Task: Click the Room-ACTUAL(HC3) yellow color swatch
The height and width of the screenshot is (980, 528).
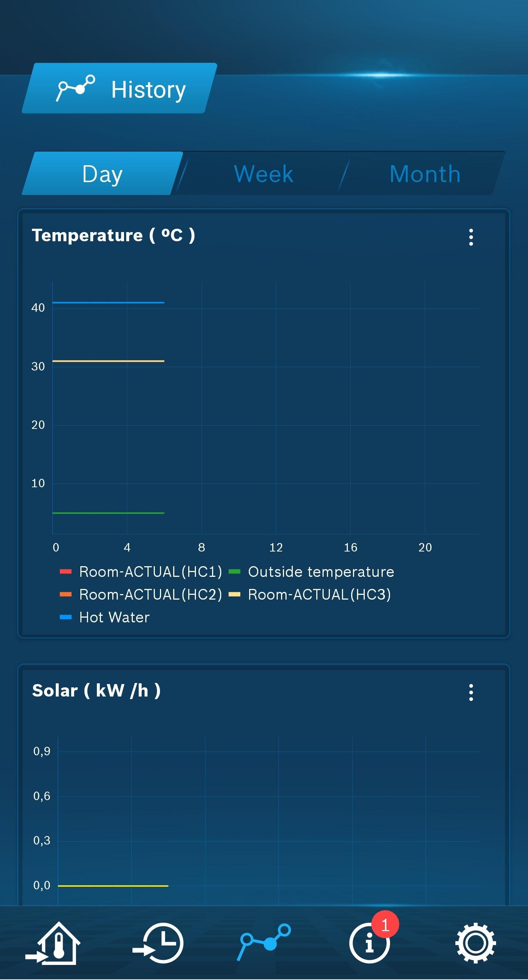Action: click(234, 594)
